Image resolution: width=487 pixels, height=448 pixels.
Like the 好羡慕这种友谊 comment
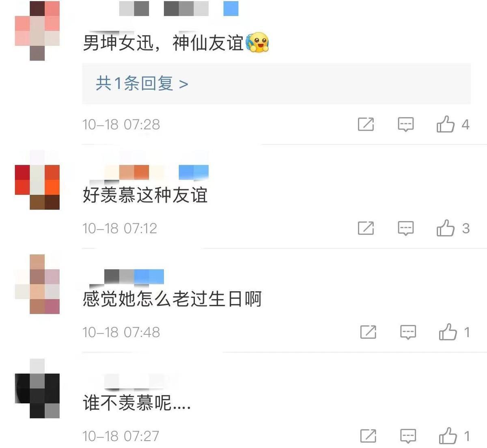click(x=446, y=228)
